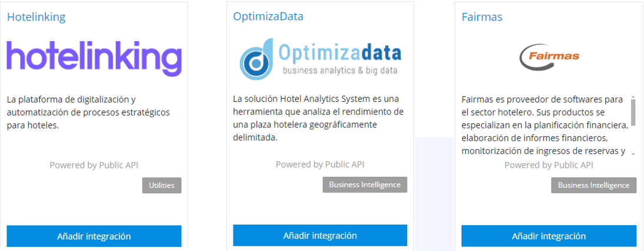Click Fairmas's Business Intelligence tag
Screen dimensions: 644x251
click(x=593, y=186)
